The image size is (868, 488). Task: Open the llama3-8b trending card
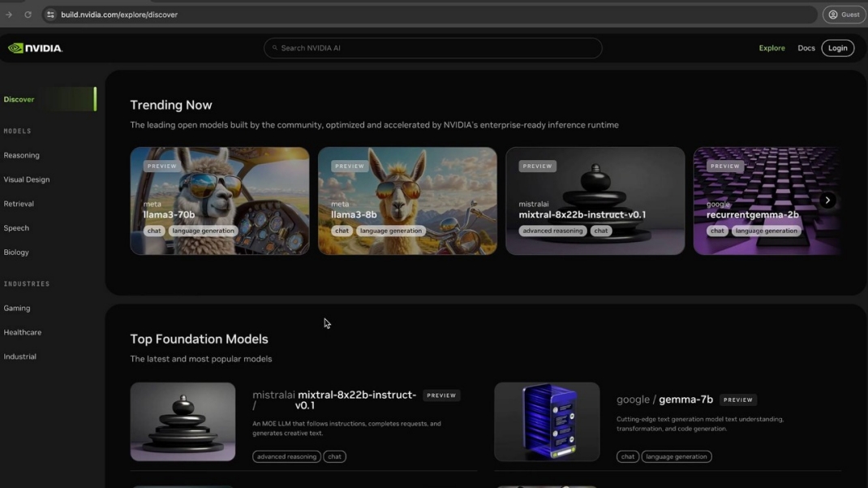click(x=407, y=201)
